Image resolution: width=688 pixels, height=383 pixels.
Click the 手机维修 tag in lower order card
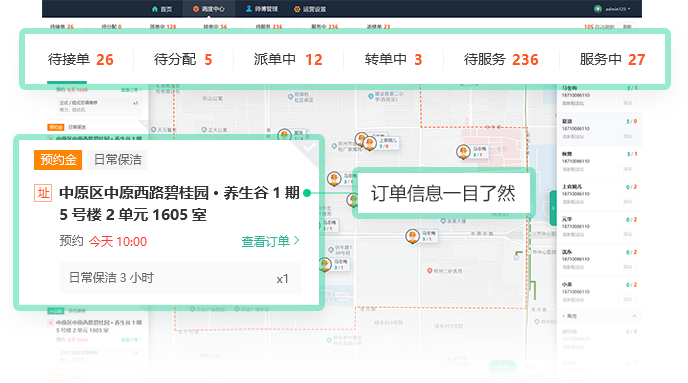pyautogui.click(x=77, y=311)
